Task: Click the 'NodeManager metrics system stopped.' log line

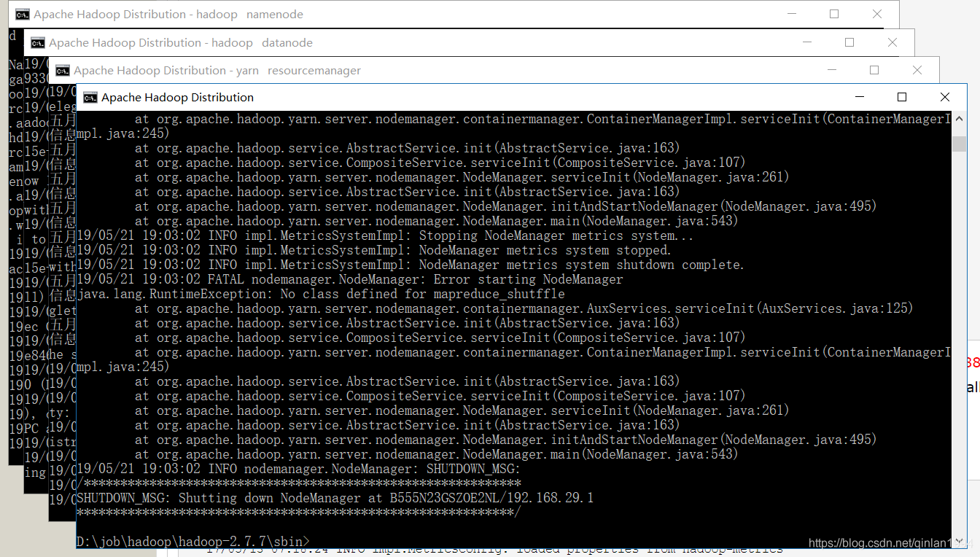Action: [x=374, y=250]
